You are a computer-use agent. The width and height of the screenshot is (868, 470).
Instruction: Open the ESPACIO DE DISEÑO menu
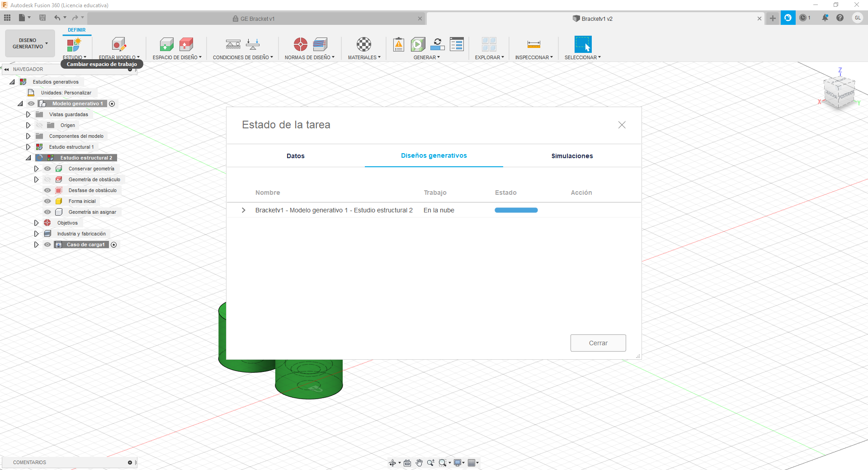[x=177, y=57]
